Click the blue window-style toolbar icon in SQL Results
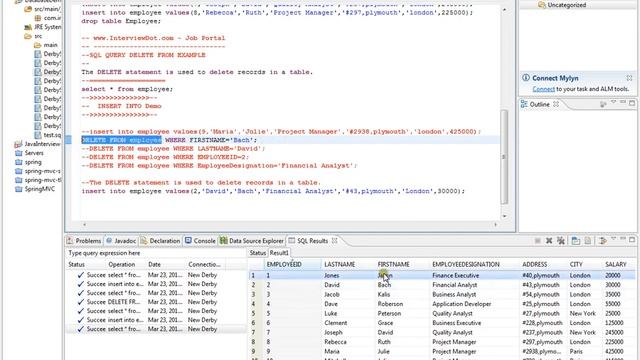This screenshot has height=360, width=640. [576, 241]
